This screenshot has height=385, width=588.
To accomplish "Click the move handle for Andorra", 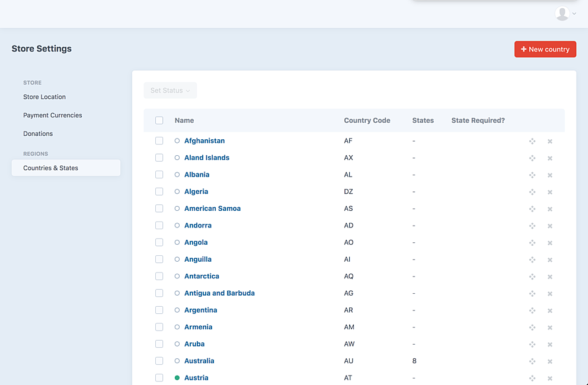I will [x=532, y=226].
